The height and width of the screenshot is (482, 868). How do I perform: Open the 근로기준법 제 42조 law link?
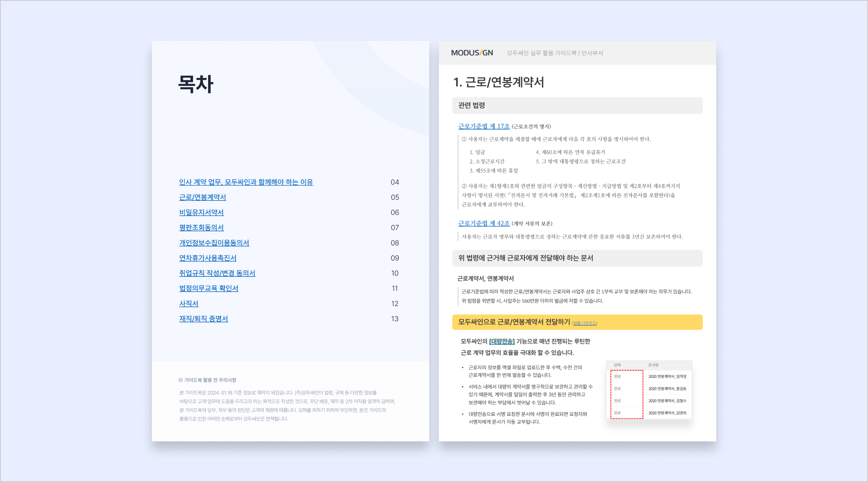pyautogui.click(x=484, y=223)
